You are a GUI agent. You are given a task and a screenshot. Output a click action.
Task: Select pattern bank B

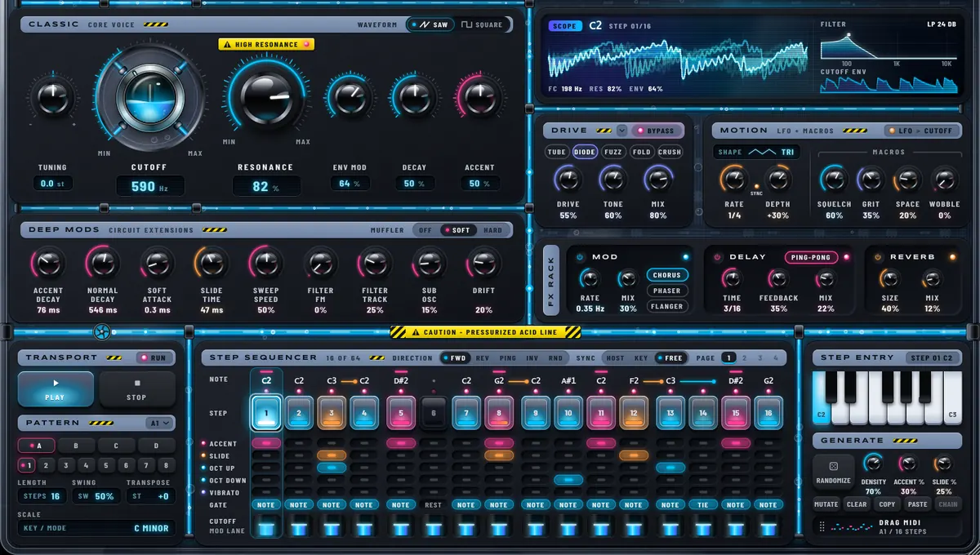tap(76, 446)
